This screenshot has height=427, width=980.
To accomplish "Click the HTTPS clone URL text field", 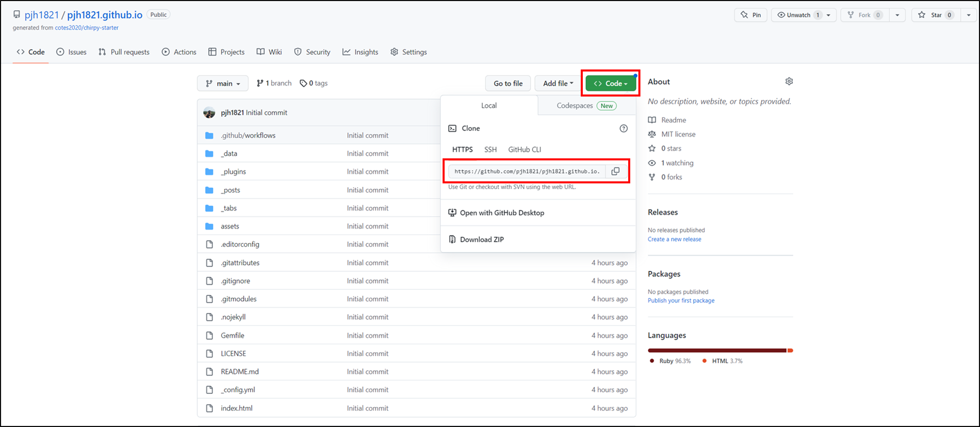I will (527, 171).
